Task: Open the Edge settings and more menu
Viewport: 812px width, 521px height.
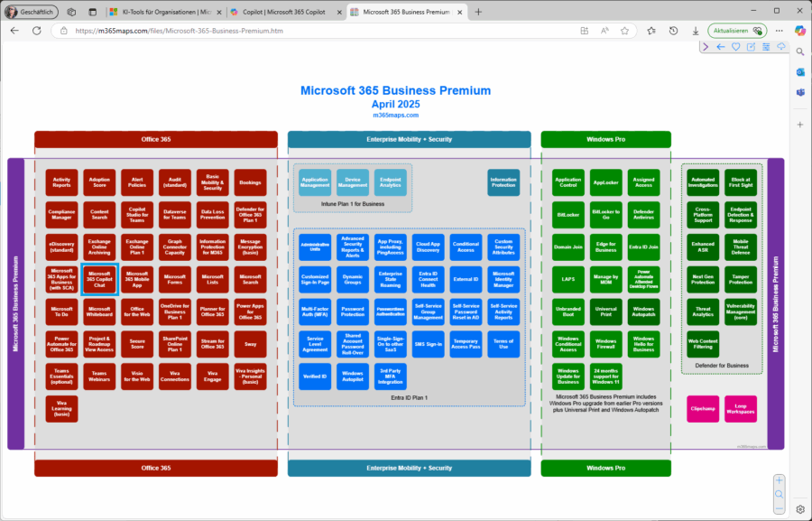Action: 779,31
